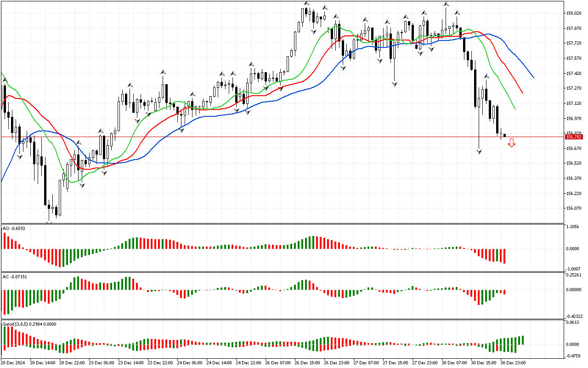588x368 pixels.
Task: Click the '23 Dec 14:00' time label
Action: (131, 363)
